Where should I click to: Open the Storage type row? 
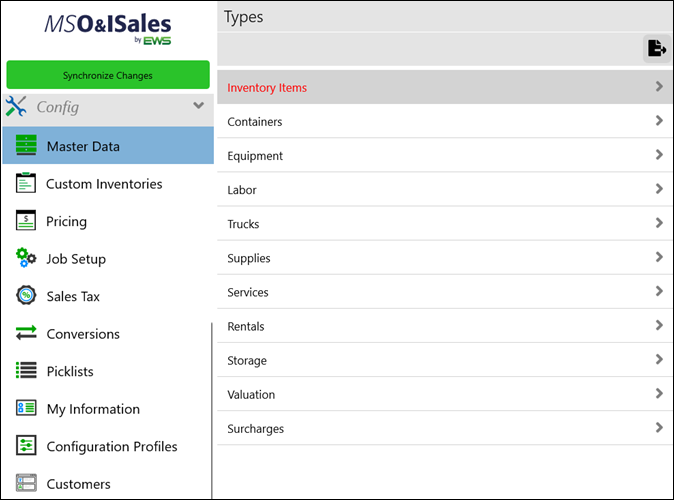[x=247, y=361]
